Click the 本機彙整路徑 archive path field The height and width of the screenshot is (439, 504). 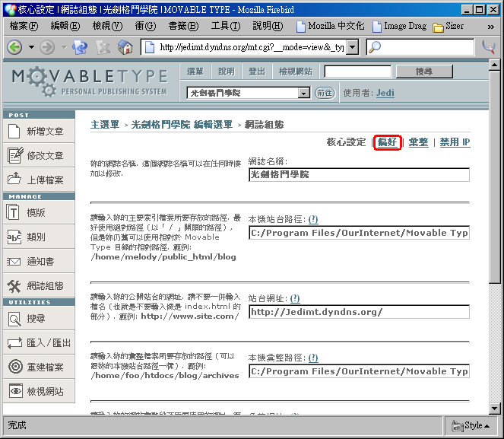[x=359, y=371]
